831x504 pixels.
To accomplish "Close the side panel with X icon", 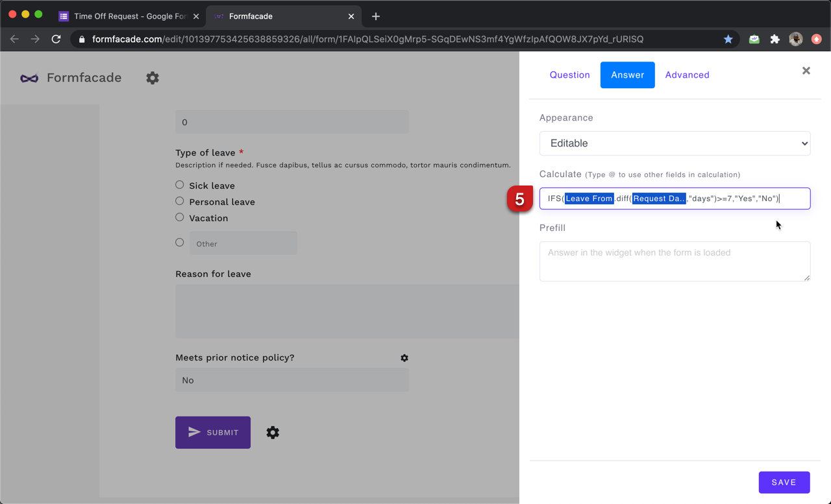I will [806, 71].
